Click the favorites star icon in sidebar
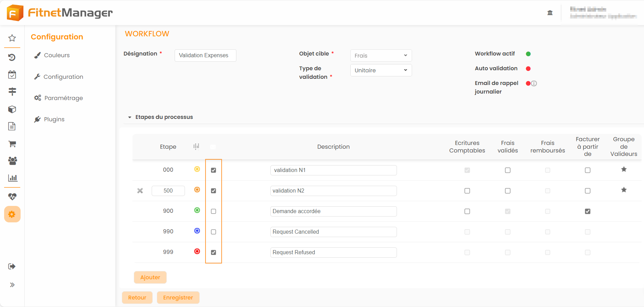The width and height of the screenshot is (644, 307). 12,38
